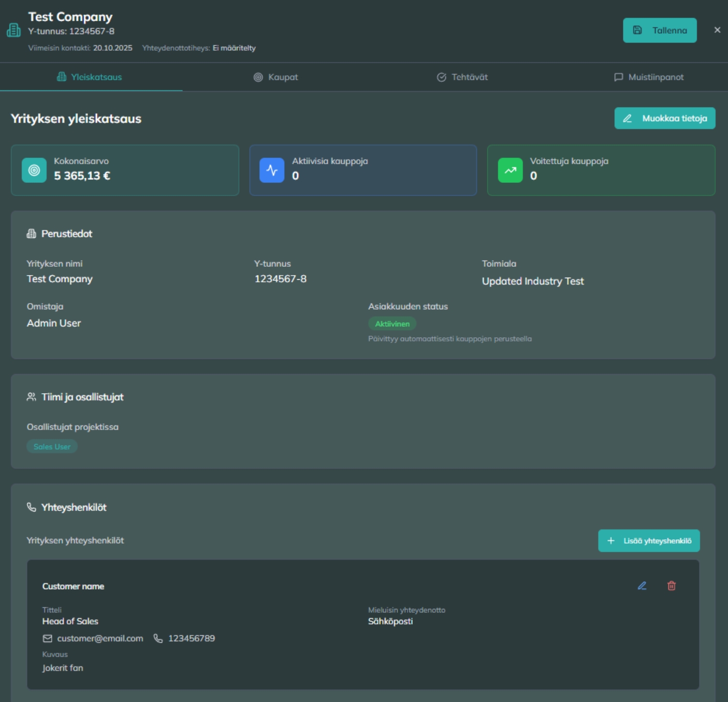Close the company detail panel
The width and height of the screenshot is (728, 702).
pyautogui.click(x=717, y=30)
